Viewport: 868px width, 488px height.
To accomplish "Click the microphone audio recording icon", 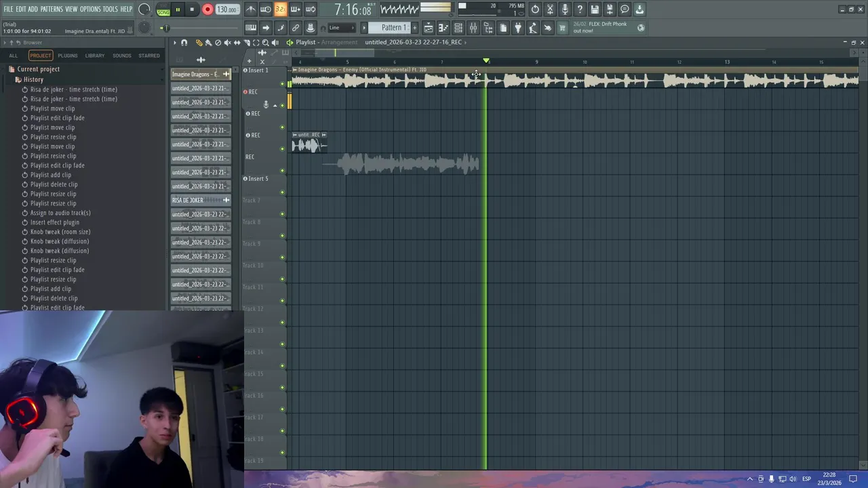I will coord(565,9).
